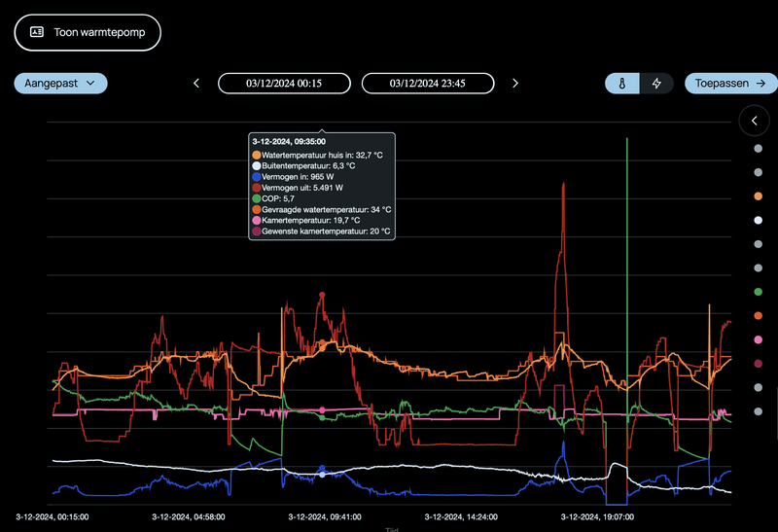The width and height of the screenshot is (778, 532).
Task: Edit the start date 03/12/2024 00:15 field
Action: click(x=284, y=84)
